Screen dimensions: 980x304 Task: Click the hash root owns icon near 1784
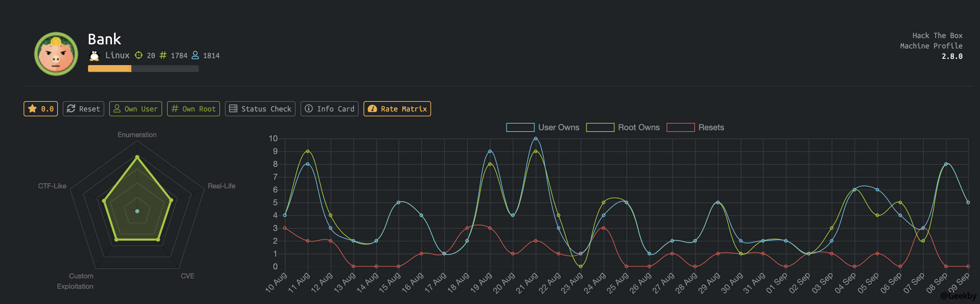tap(163, 55)
